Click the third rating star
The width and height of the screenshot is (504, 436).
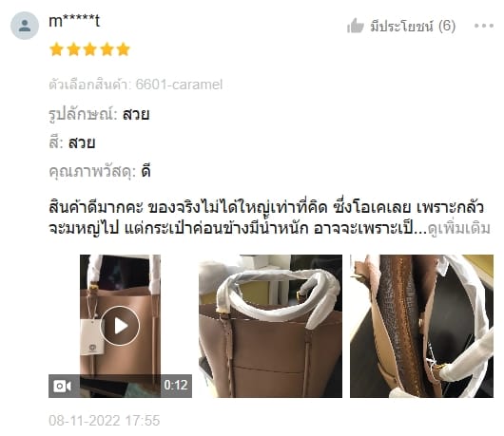click(90, 49)
